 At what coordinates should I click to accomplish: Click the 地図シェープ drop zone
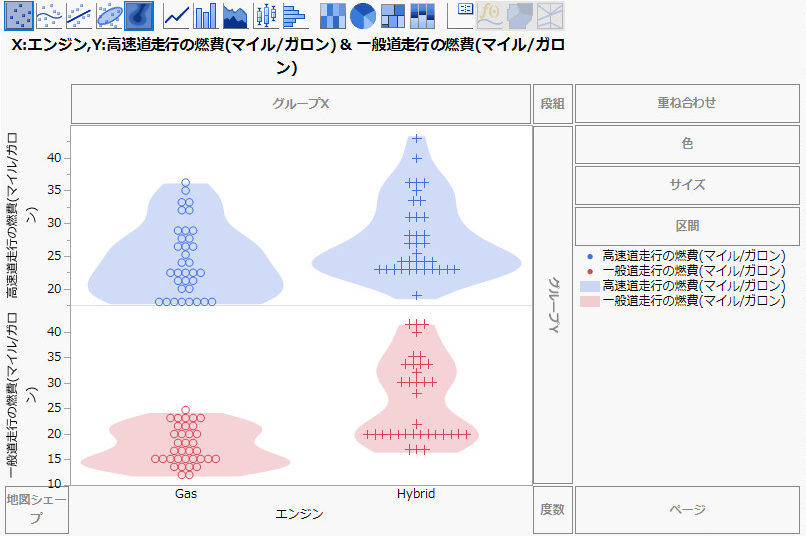tap(36, 509)
